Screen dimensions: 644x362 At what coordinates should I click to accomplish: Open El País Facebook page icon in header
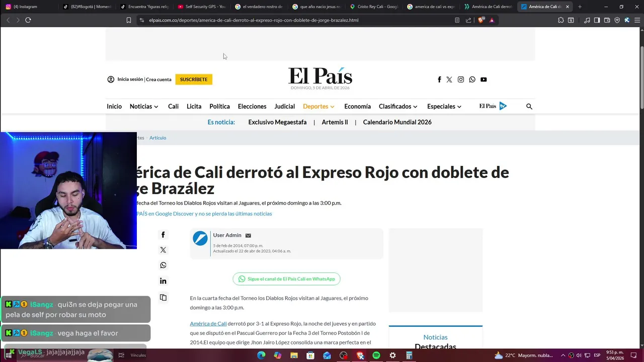(439, 79)
